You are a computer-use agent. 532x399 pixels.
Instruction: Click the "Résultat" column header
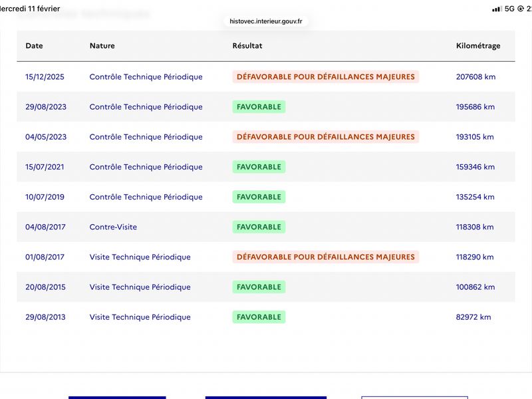coord(247,46)
